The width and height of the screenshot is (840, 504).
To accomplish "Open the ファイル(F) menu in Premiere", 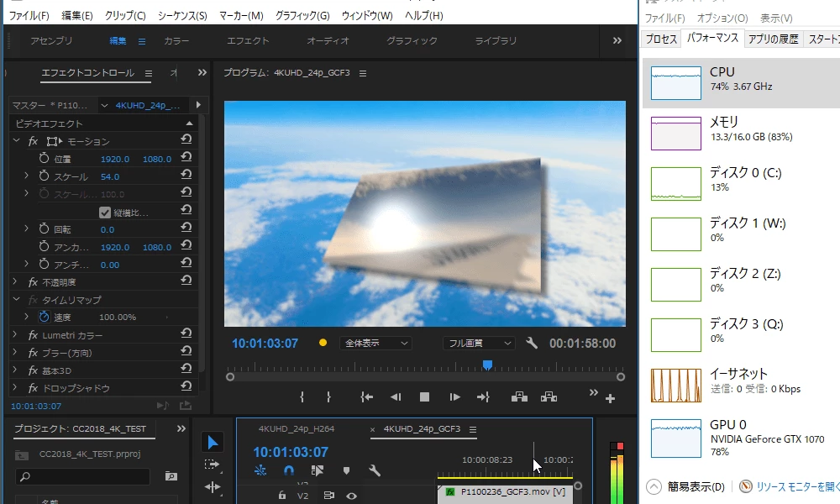I will tap(29, 15).
